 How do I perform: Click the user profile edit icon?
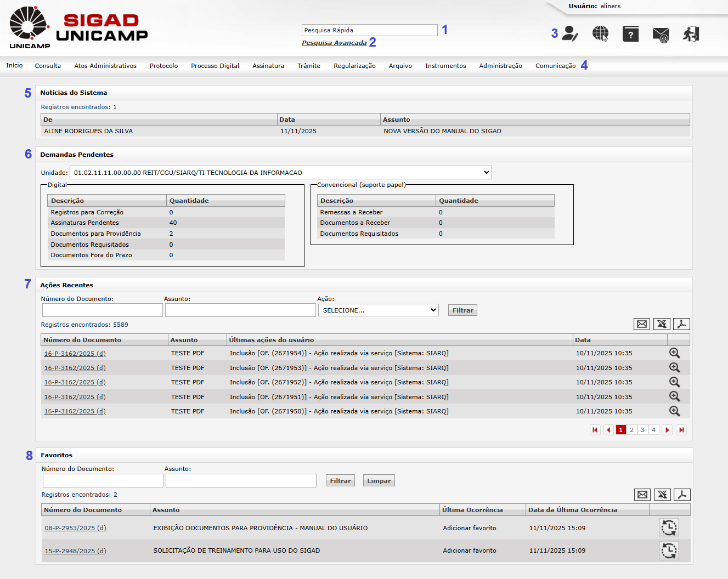click(570, 34)
